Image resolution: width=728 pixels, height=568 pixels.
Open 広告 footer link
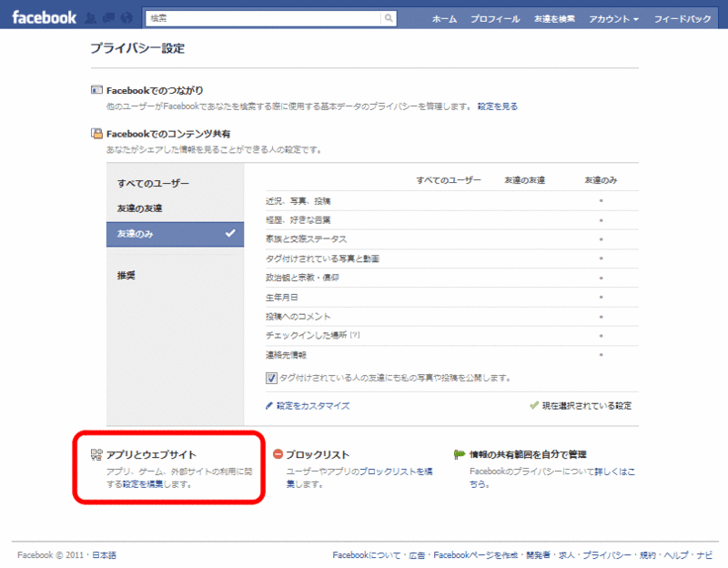click(417, 555)
